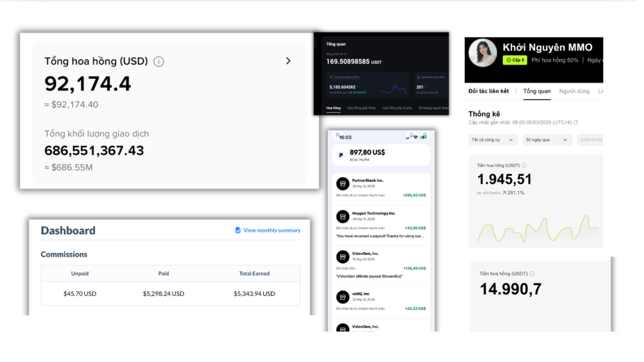Select the Hoa hồng giới thiệu tab
644x362 pixels.
[361, 108]
